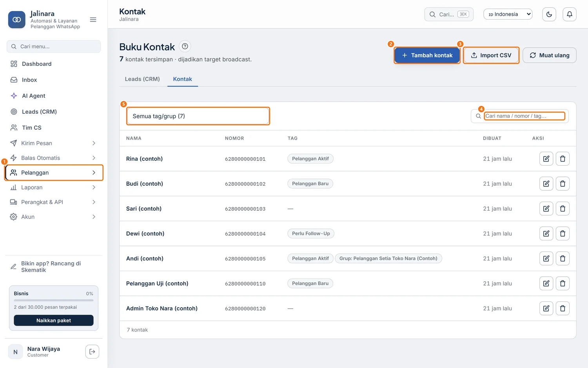Click Tambah kontak button
The image size is (588, 368).
pyautogui.click(x=427, y=55)
